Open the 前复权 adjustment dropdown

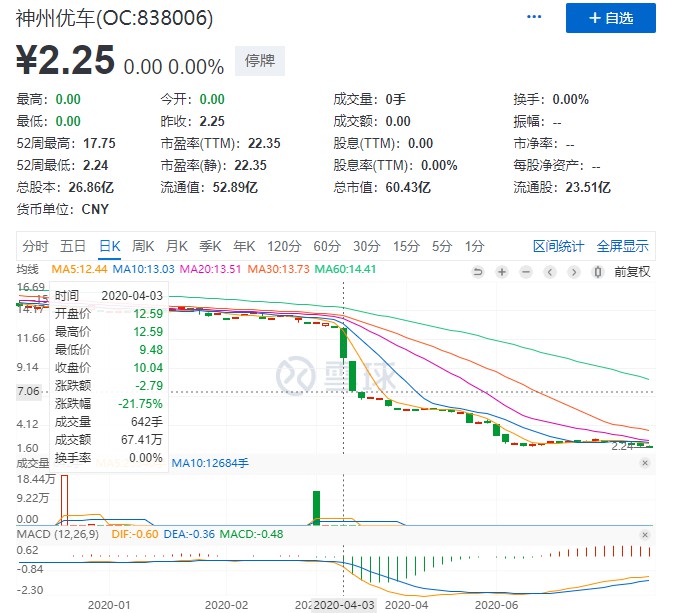click(632, 272)
